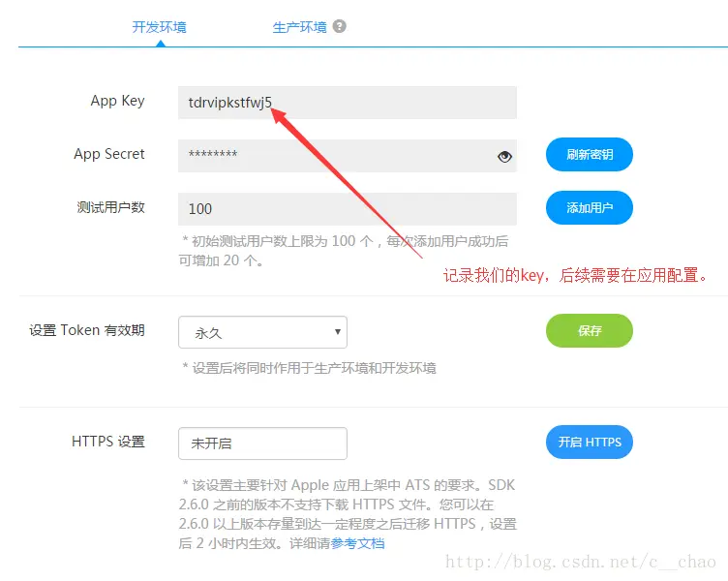
Task: Click the 刷新密钥 button
Action: [590, 155]
